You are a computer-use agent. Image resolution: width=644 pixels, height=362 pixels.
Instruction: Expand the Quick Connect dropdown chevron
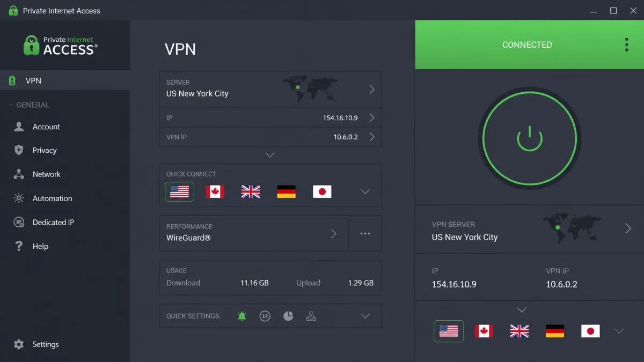tap(365, 191)
